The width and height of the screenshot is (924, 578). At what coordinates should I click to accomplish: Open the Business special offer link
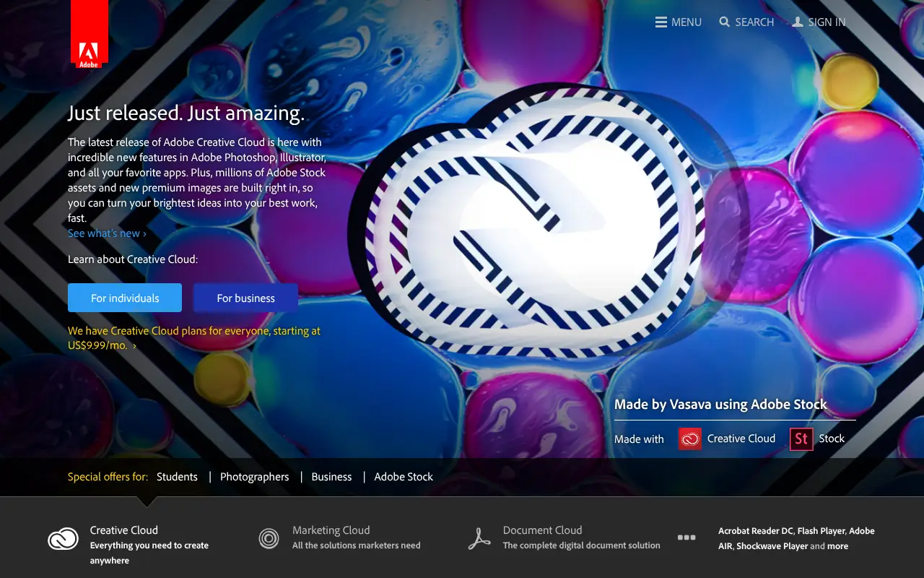(x=331, y=477)
